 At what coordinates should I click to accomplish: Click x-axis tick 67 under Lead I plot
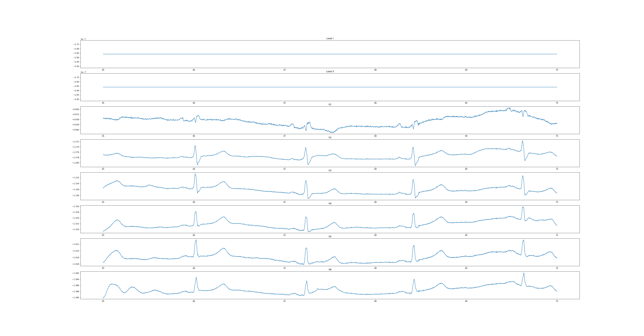click(285, 70)
